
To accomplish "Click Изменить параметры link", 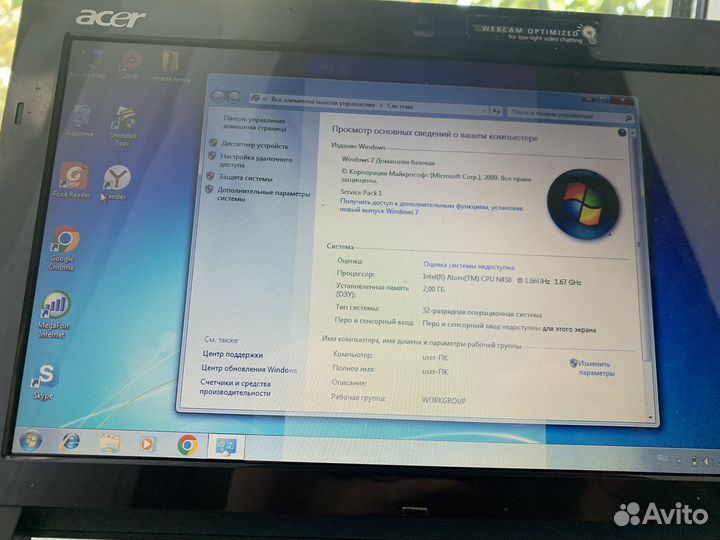I will click(x=595, y=368).
